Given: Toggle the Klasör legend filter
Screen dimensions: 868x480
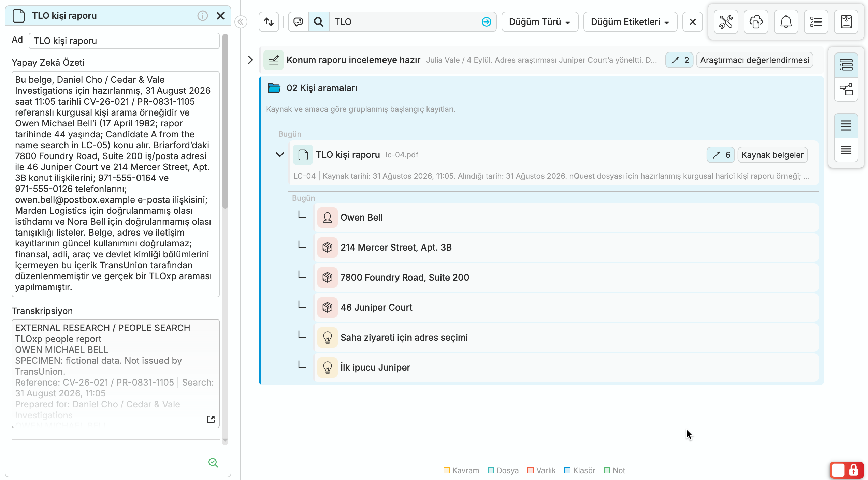Looking at the screenshot, I should coord(580,470).
